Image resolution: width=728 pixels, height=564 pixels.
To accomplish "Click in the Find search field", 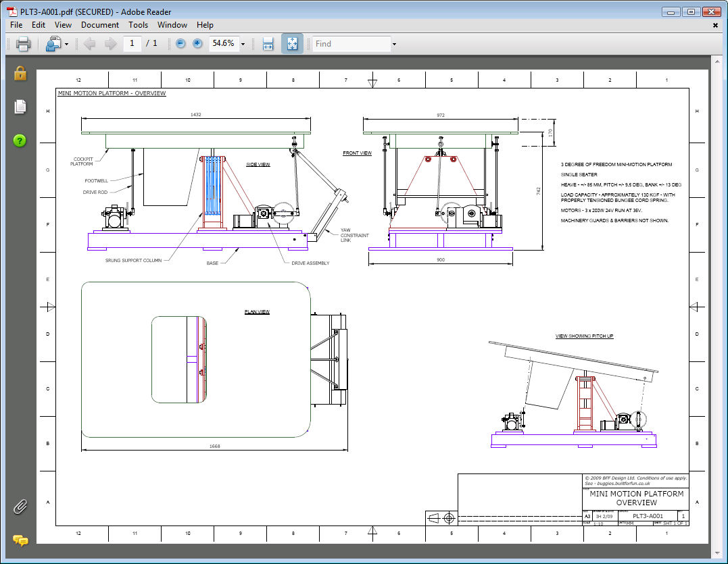I will (350, 44).
